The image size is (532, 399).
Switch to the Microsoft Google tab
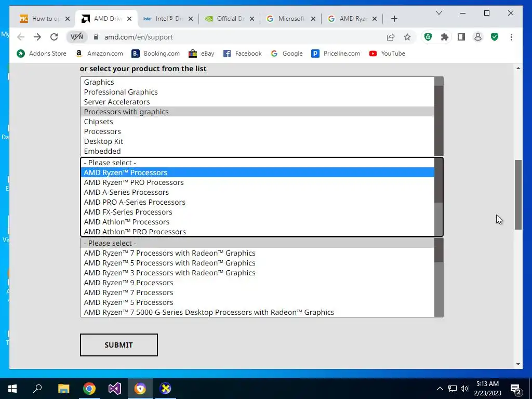(287, 19)
